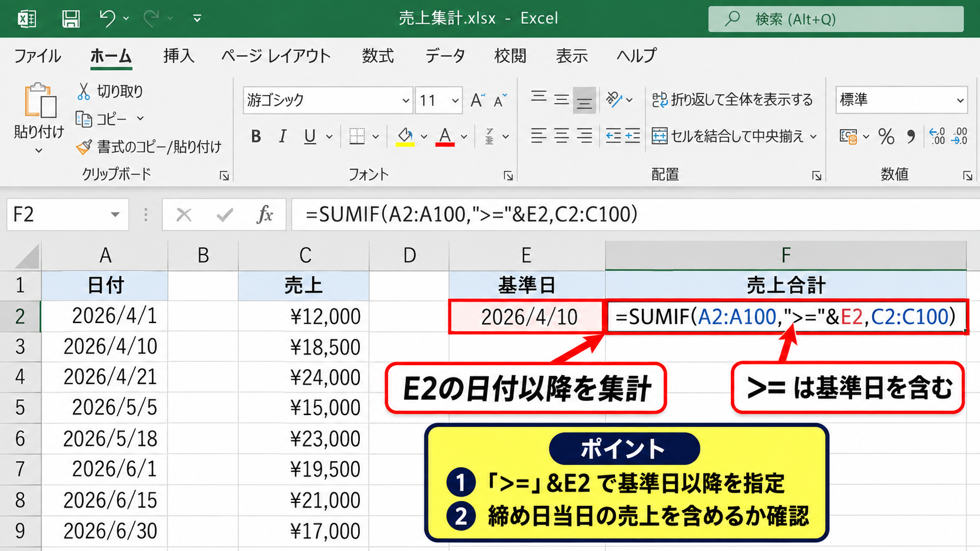Viewport: 980px width, 551px height.
Task: Click the Cut scissors icon
Action: point(84,91)
